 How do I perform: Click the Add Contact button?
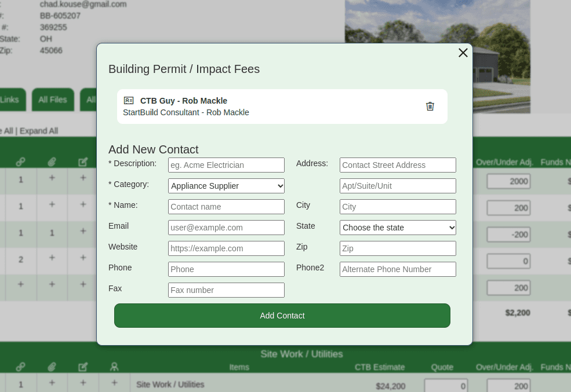pos(282,316)
